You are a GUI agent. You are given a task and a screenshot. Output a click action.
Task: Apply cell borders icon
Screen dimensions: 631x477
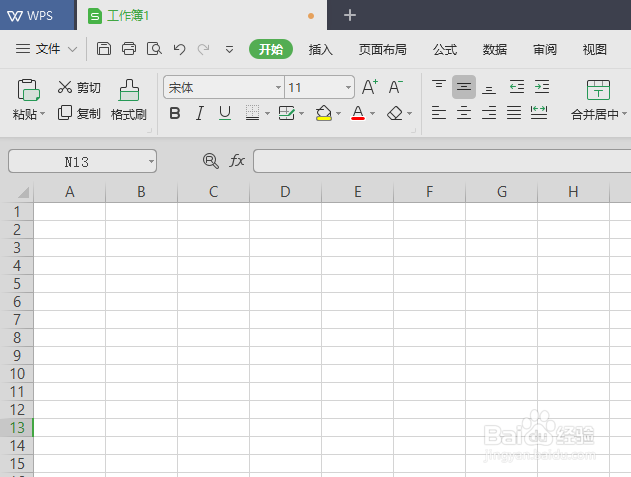click(252, 114)
